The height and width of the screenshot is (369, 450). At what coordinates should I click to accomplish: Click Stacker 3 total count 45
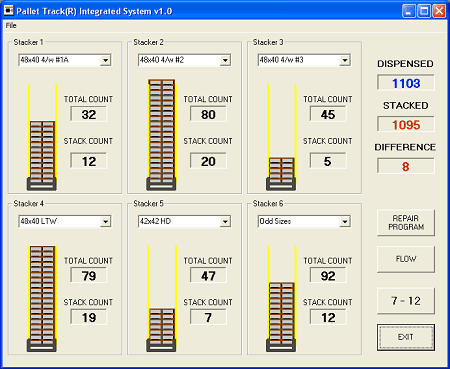(328, 114)
